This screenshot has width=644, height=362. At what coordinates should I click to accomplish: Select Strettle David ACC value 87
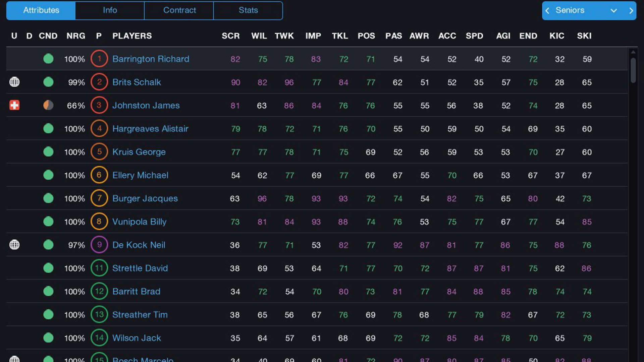(x=451, y=268)
